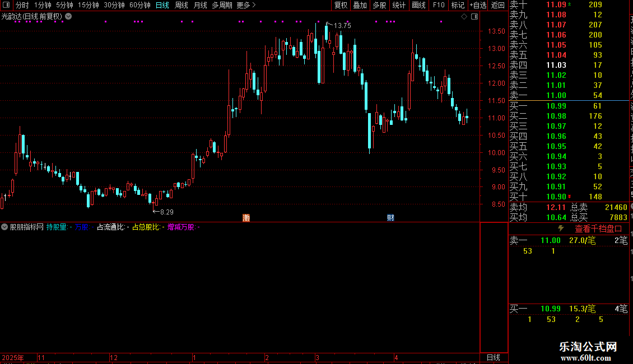Screen dimensions: 633x364
Task: Select the 5分钟 period
Action: point(64,5)
